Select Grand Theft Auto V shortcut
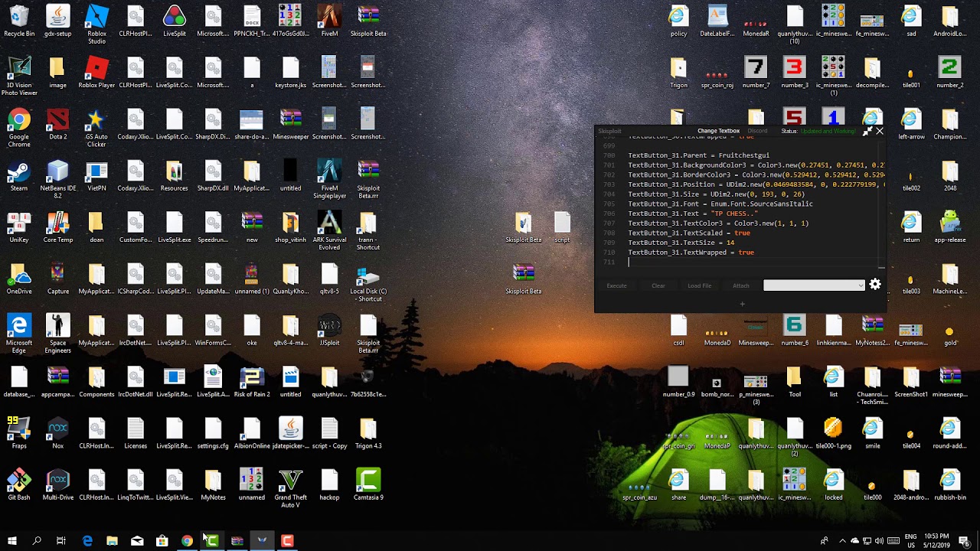 click(x=291, y=487)
